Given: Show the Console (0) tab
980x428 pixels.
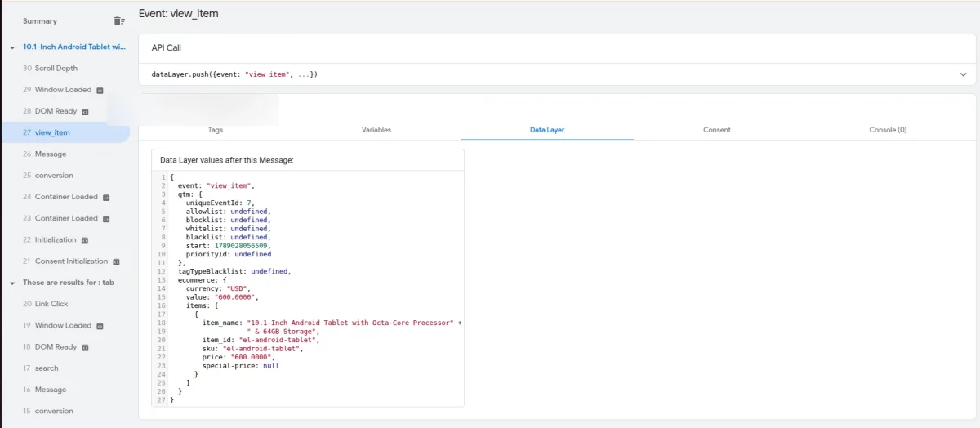Looking at the screenshot, I should 888,130.
